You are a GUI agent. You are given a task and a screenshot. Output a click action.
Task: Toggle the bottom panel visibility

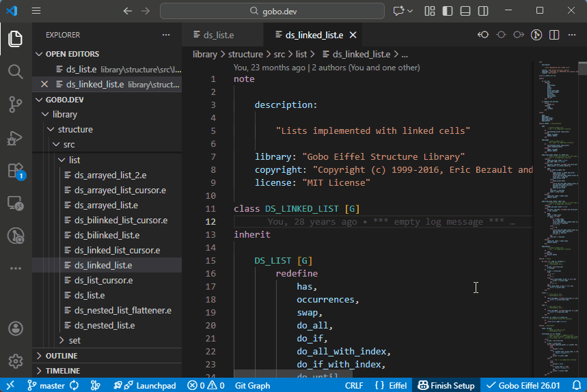[465, 11]
